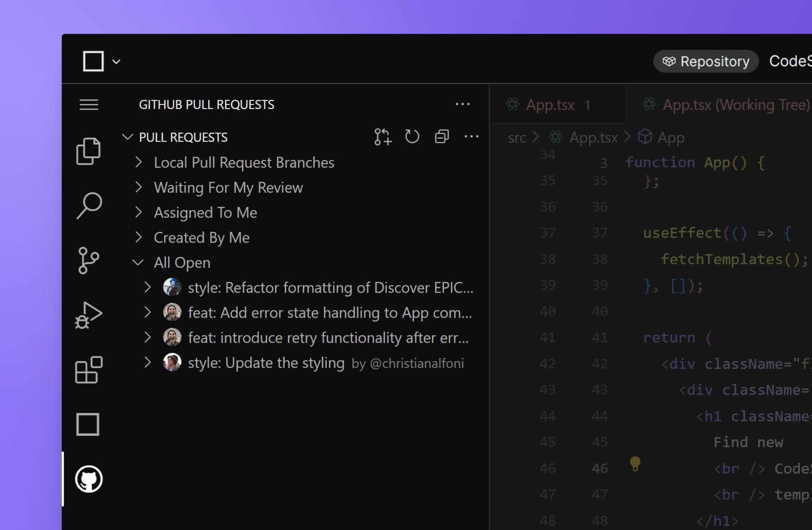This screenshot has height=530, width=812.
Task: Open the workspace dropdown next to the logo
Action: (x=116, y=61)
